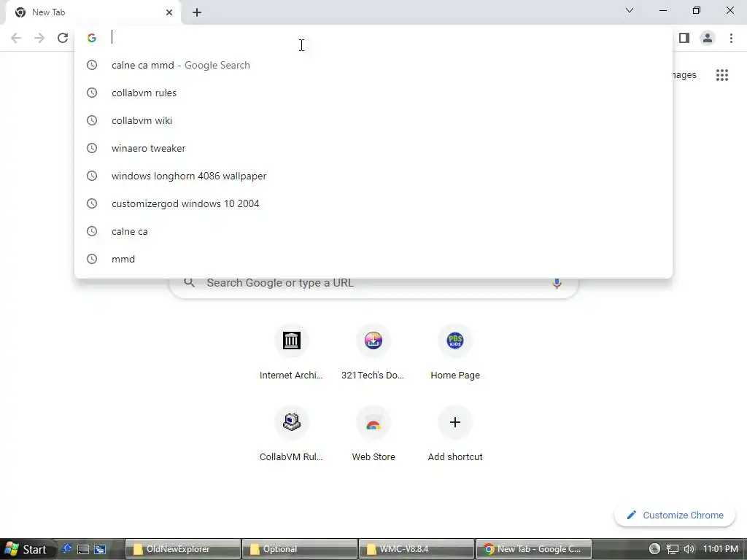Screen dimensions: 747x560
Task: Select suggestion collabvm wiki
Action: 373,120
